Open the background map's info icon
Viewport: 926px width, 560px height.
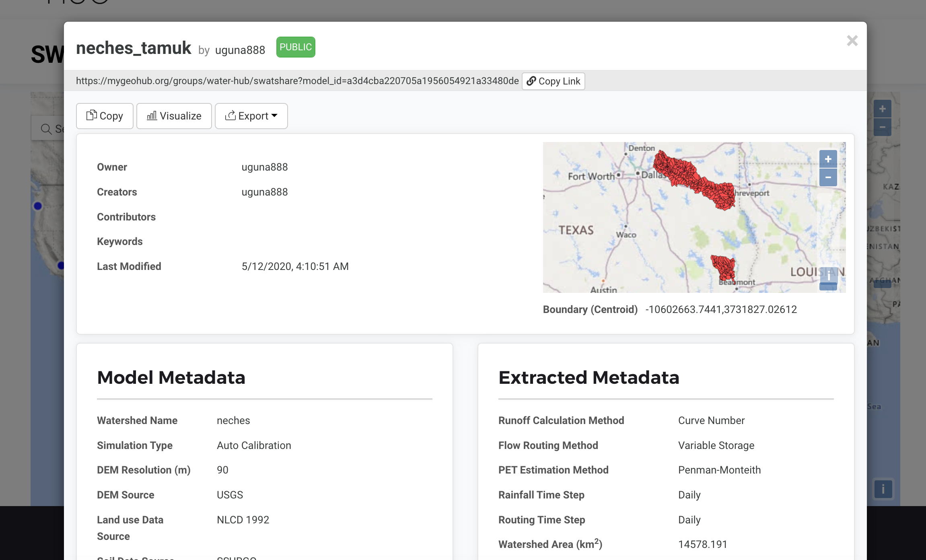[883, 489]
